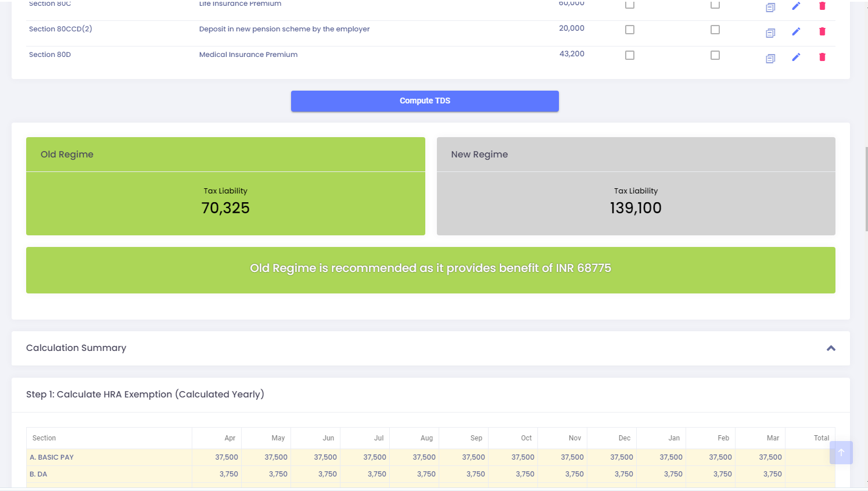Tick first checkbox in Section 80D row
The image size is (868, 491).
point(630,55)
